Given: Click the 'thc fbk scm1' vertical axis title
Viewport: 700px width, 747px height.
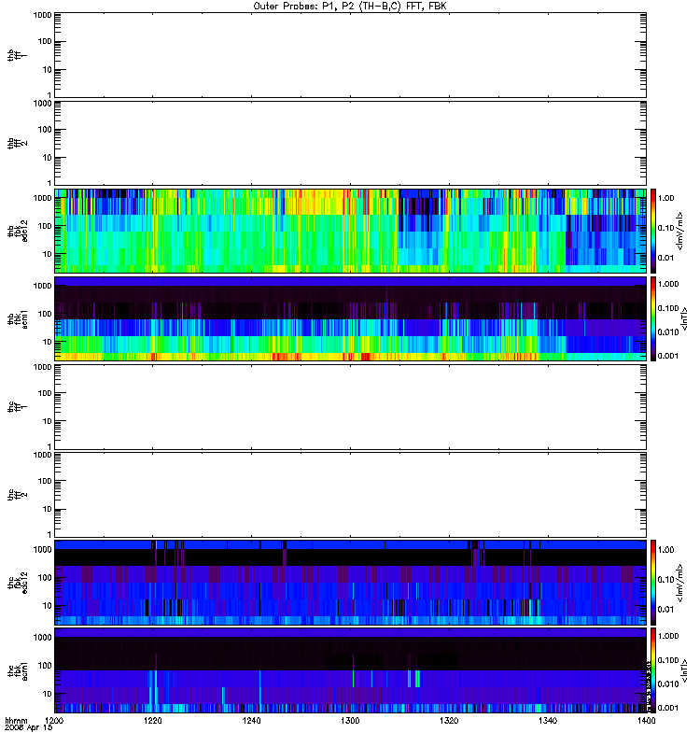Looking at the screenshot, I should [18, 671].
